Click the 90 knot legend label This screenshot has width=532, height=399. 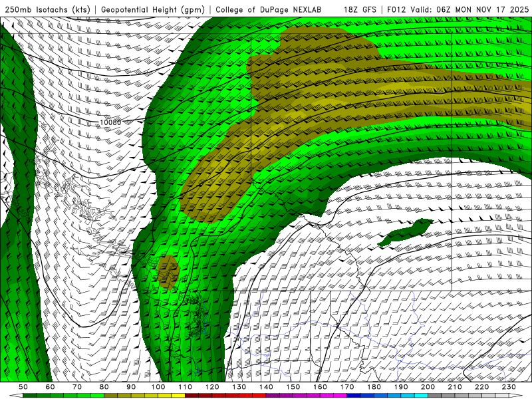131,387
